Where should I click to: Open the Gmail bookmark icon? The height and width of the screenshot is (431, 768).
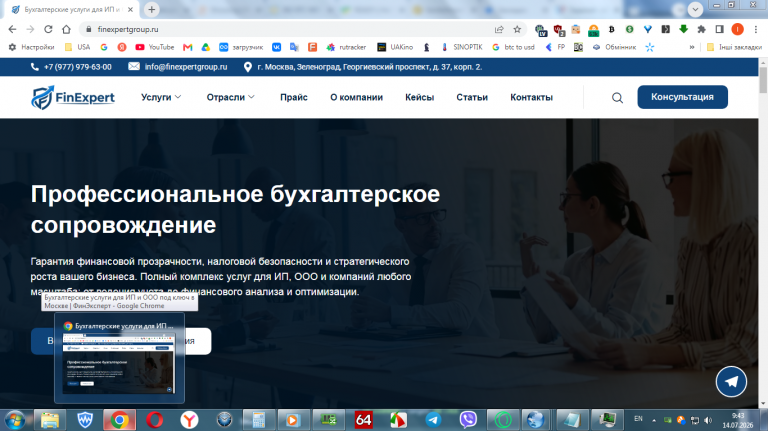pyautogui.click(x=187, y=47)
